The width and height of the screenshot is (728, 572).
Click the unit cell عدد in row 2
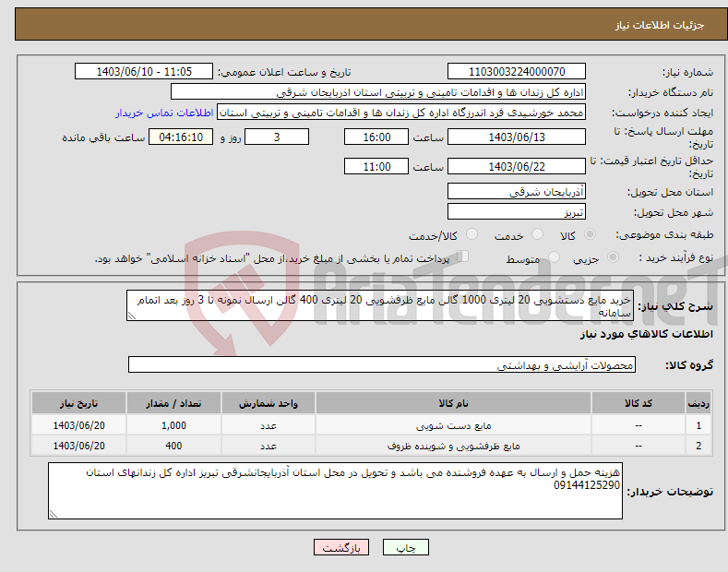[269, 446]
